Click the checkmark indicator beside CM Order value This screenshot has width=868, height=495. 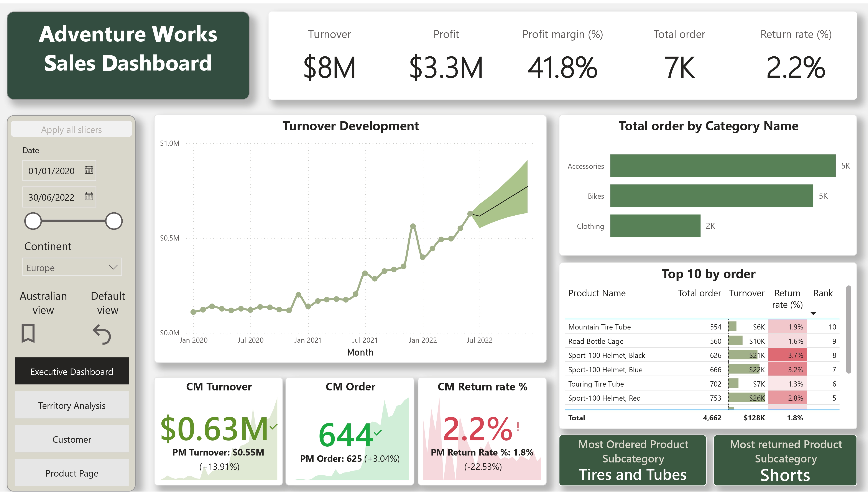pyautogui.click(x=378, y=433)
